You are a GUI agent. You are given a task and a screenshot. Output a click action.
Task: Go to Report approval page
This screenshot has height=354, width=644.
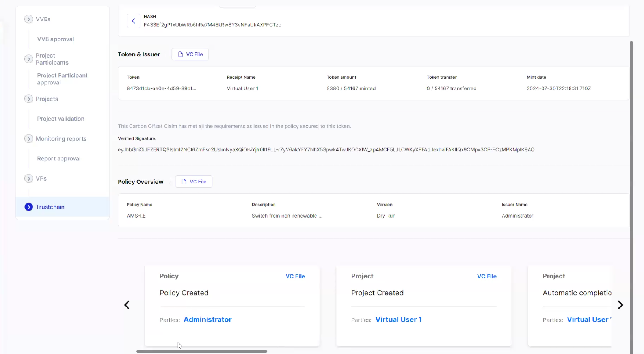[59, 158]
